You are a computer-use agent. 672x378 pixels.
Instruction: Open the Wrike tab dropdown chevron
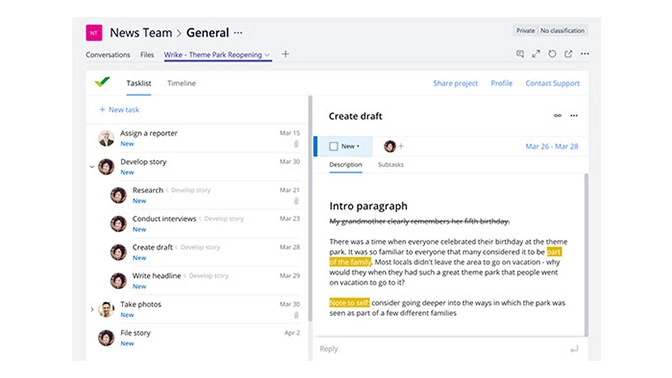coord(267,55)
